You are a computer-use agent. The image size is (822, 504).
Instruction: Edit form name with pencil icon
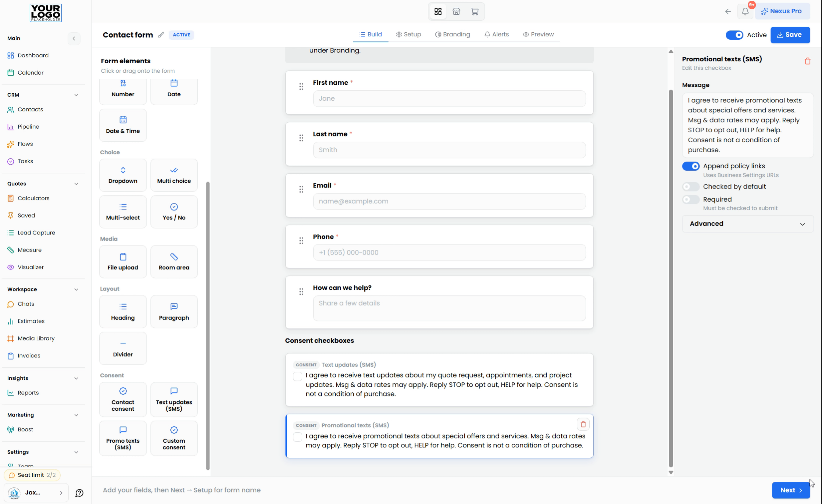161,35
